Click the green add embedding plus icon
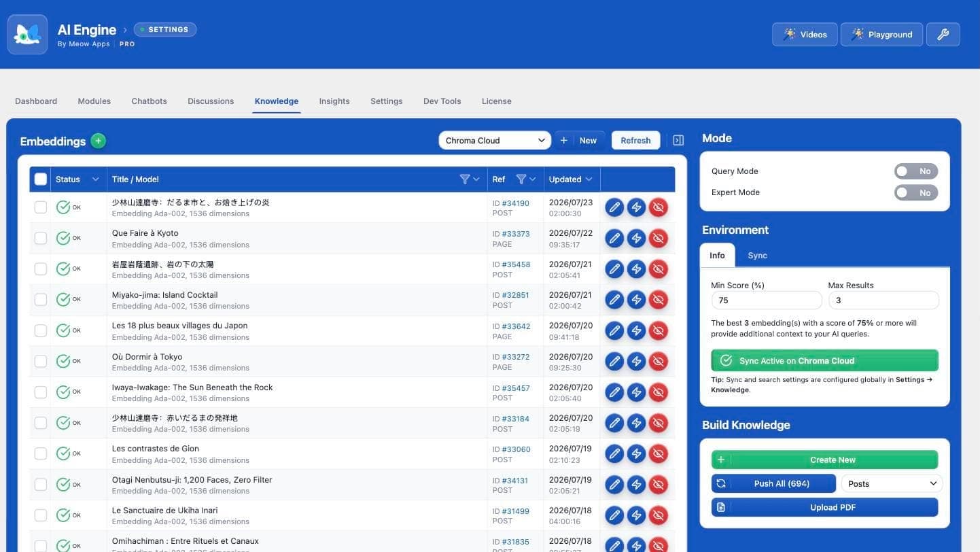Viewport: 980px width, 552px height. (x=98, y=141)
